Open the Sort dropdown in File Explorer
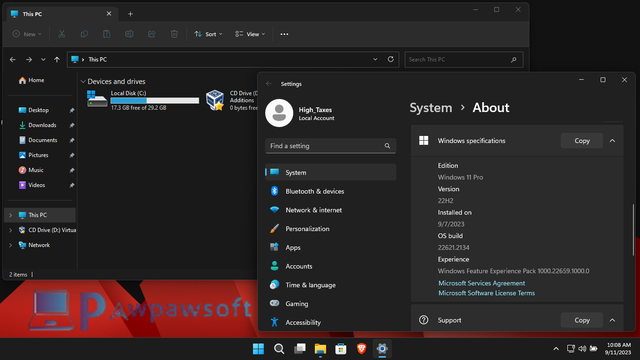Image resolution: width=640 pixels, height=360 pixels. [x=208, y=34]
